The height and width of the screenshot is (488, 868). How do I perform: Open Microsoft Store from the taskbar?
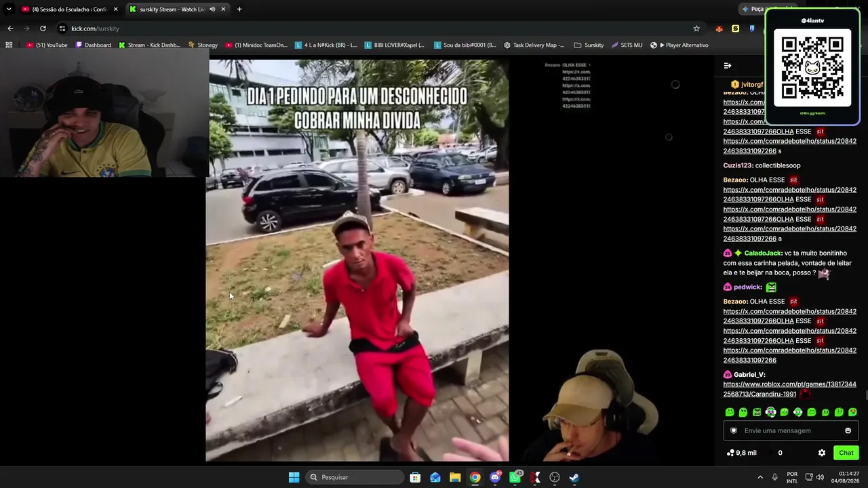coord(415,477)
